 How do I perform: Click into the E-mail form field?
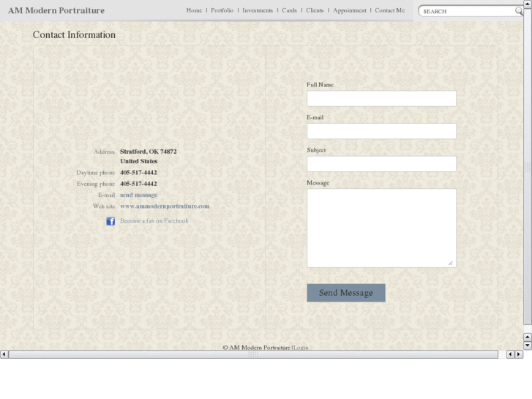[x=382, y=131]
